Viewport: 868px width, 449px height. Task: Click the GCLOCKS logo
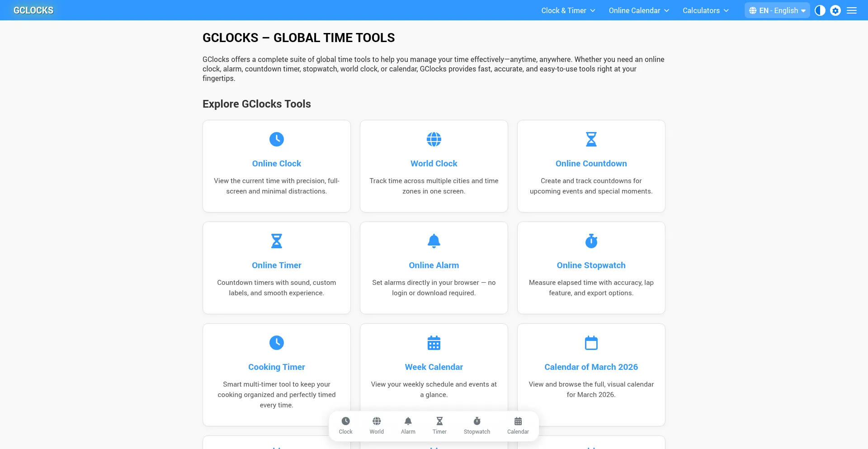[x=33, y=10]
